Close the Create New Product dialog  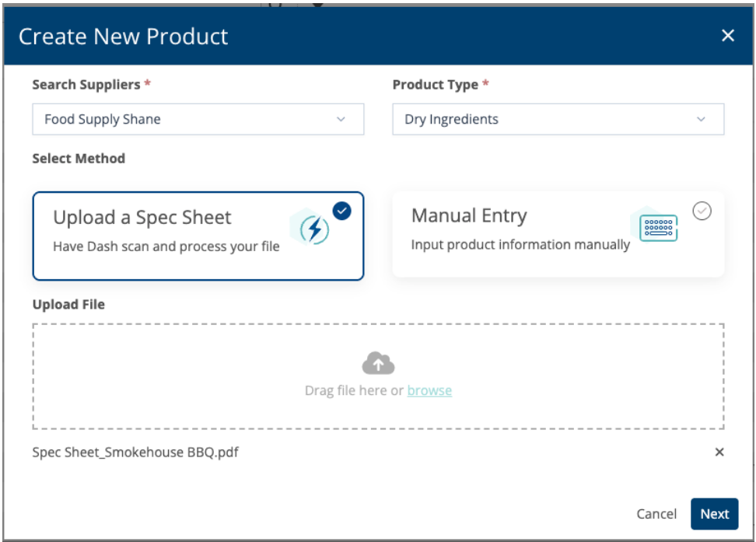[x=727, y=36]
